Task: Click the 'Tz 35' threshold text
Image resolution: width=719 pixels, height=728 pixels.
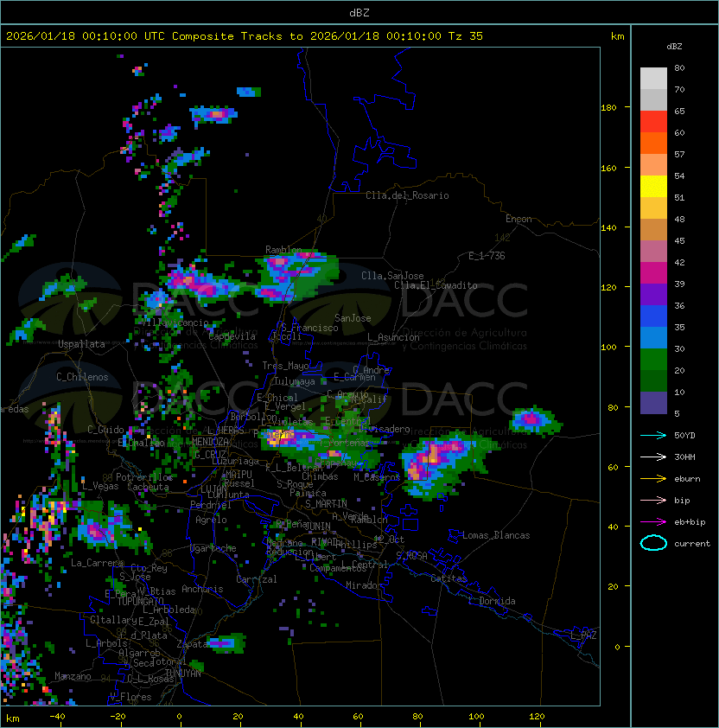Action: (x=466, y=36)
